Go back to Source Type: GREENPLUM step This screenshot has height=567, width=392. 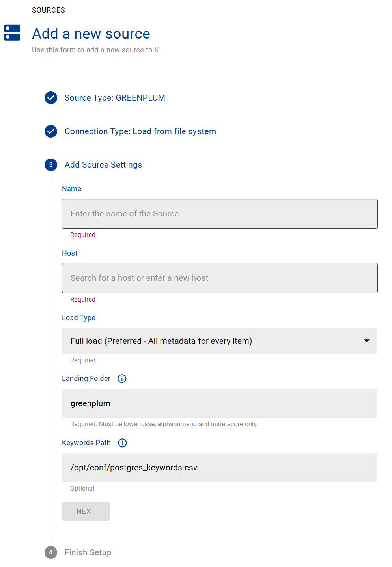tap(115, 98)
